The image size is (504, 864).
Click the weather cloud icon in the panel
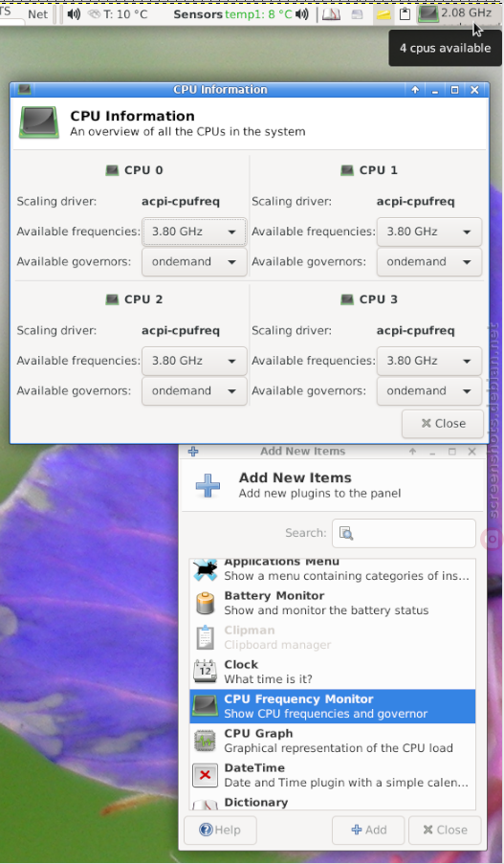(x=94, y=13)
